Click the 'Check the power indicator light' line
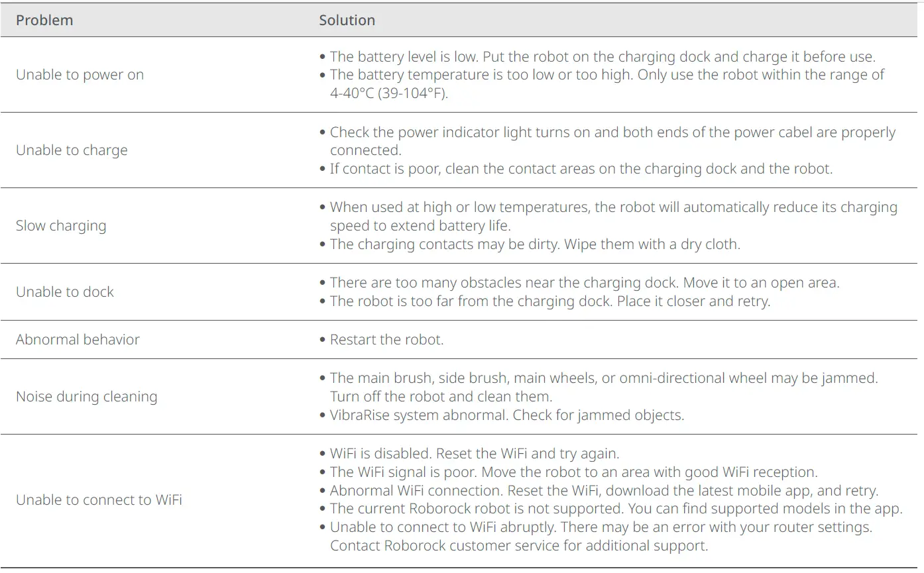The width and height of the screenshot is (924, 573). 612,132
